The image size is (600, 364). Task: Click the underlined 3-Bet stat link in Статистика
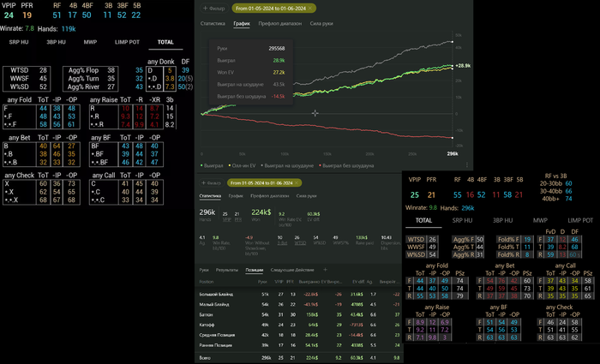tap(282, 242)
